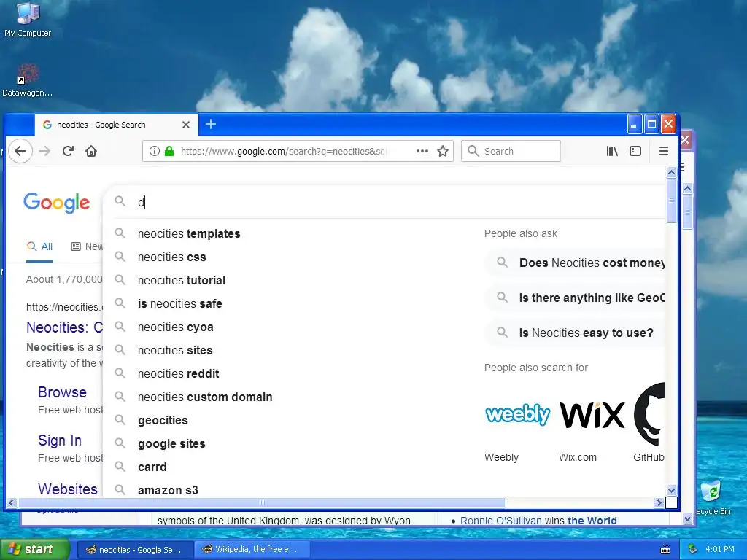Image resolution: width=747 pixels, height=560 pixels.
Task: Choose suggestion is neocities safe
Action: (180, 304)
